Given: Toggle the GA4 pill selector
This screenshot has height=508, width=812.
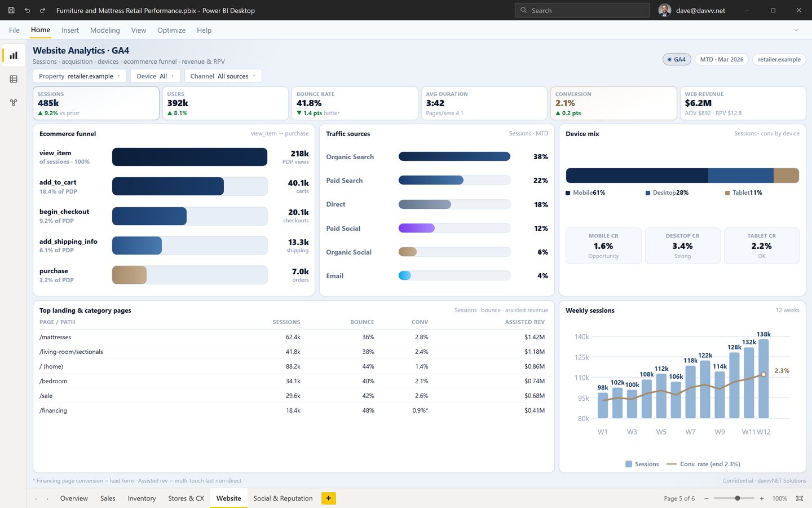Looking at the screenshot, I should (677, 59).
